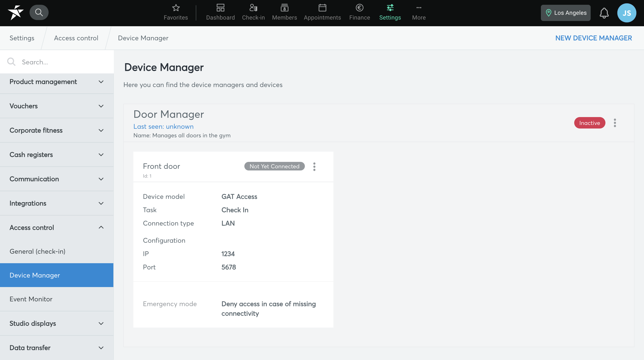
Task: Open More ellipsis menu
Action: (x=419, y=8)
